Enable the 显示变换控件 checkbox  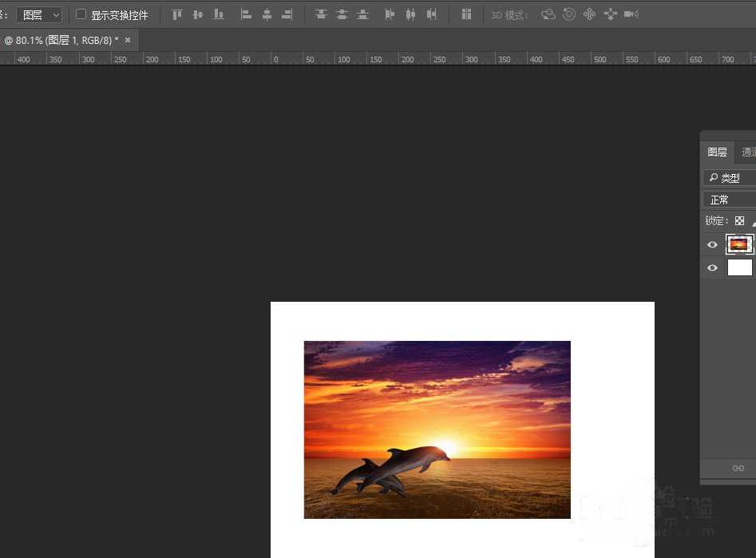tap(81, 14)
